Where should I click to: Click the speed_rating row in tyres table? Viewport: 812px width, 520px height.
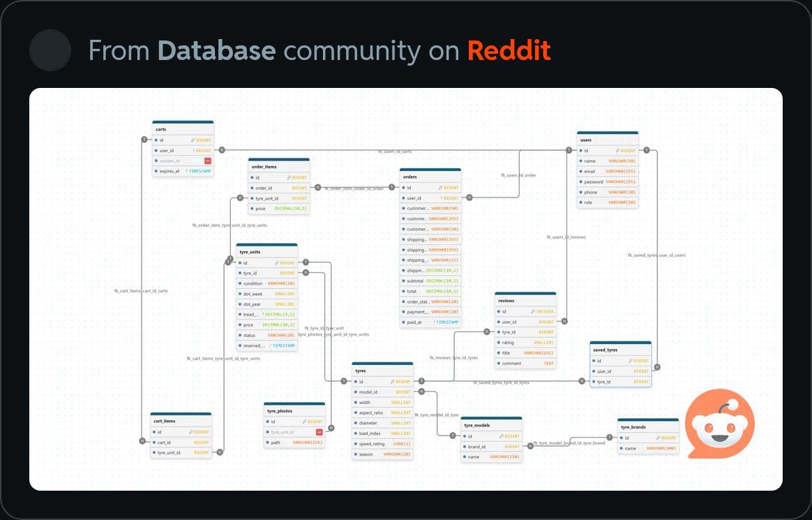pos(382,444)
